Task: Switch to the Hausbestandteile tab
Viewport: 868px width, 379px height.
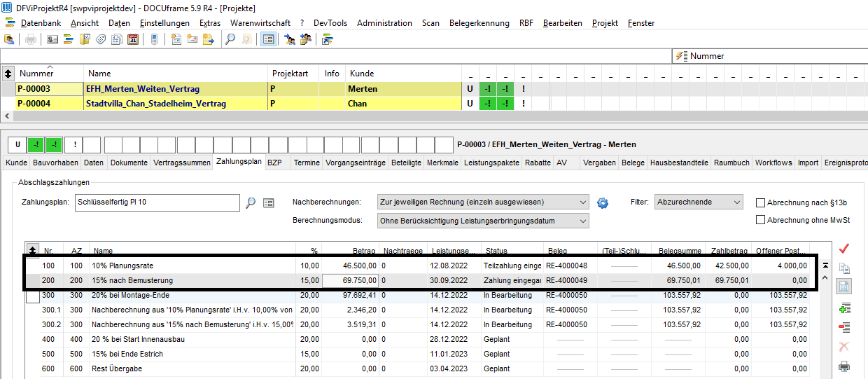Action: point(679,163)
